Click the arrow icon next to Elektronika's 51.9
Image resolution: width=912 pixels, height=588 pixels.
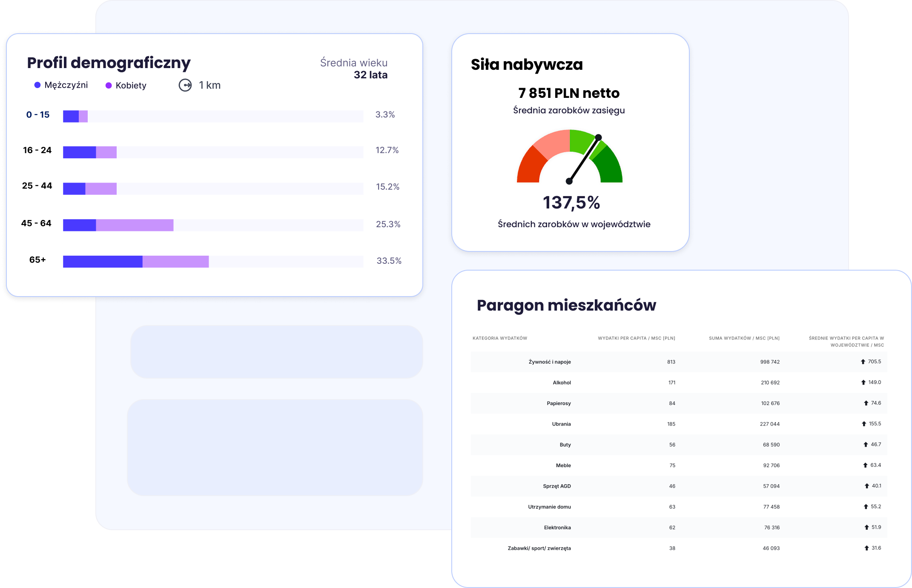866,527
